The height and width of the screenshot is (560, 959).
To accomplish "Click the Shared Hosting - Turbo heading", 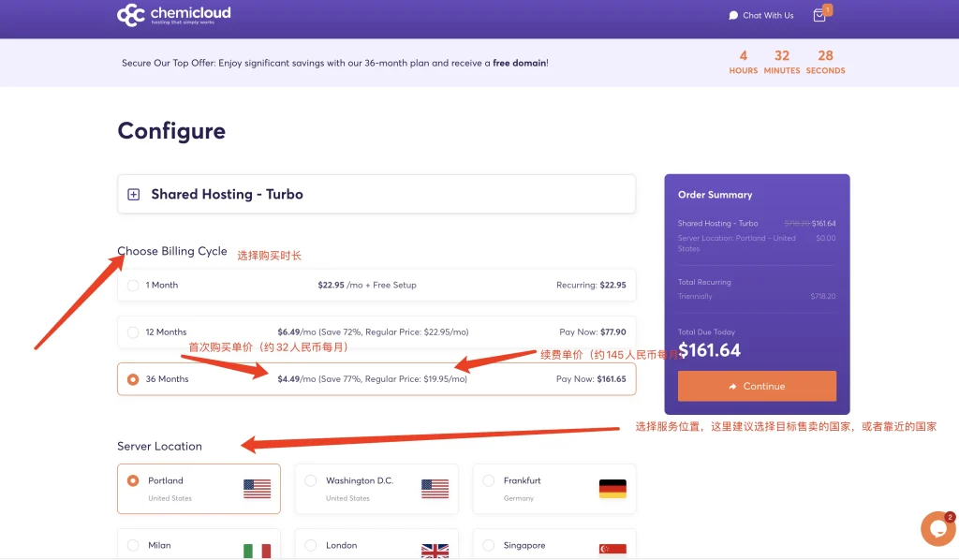I will pyautogui.click(x=227, y=195).
